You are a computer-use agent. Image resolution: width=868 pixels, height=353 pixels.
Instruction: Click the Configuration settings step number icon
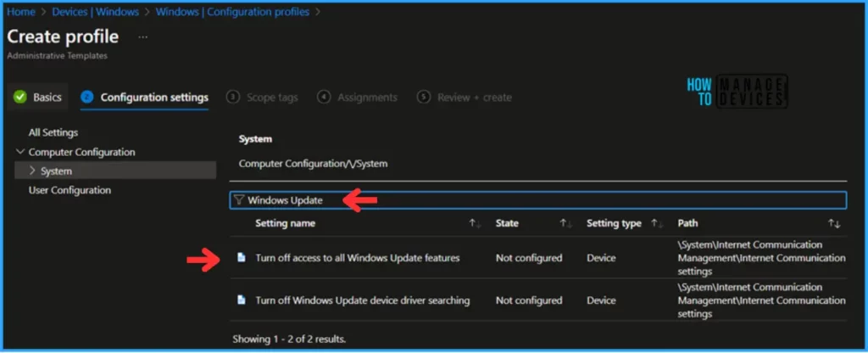87,97
